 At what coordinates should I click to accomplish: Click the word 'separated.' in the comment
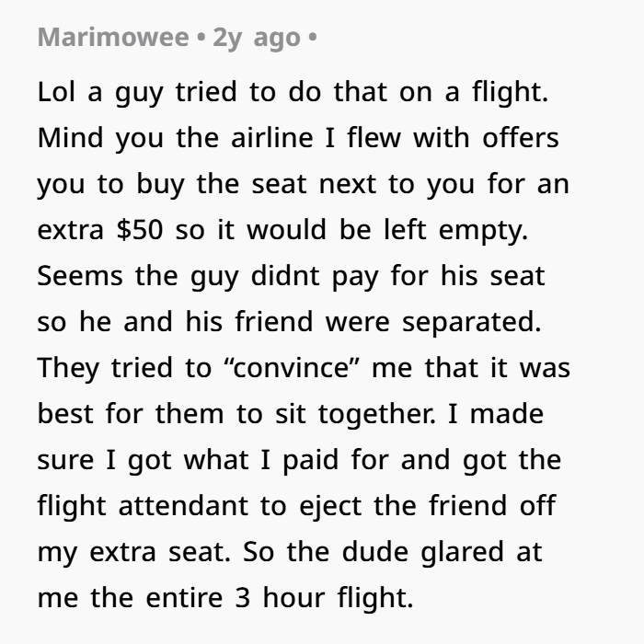pos(471,323)
